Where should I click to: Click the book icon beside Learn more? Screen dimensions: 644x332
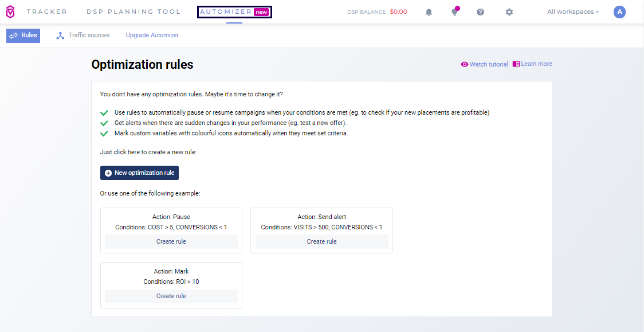(x=516, y=64)
